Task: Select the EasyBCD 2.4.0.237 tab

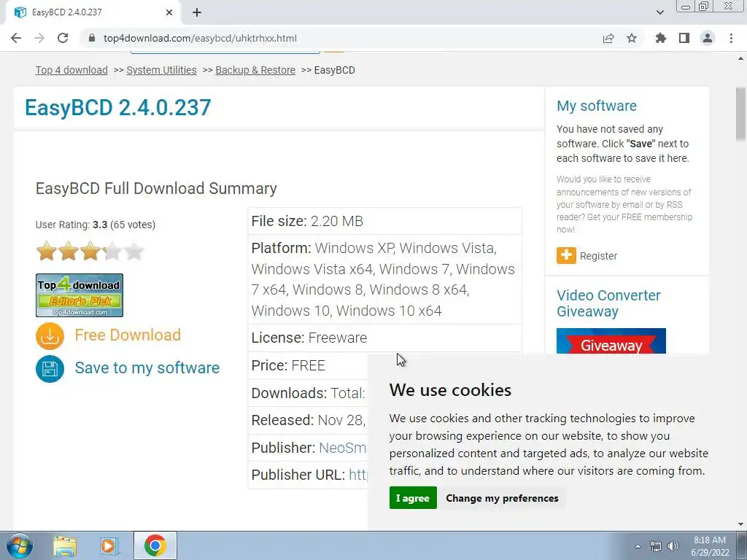Action: click(x=93, y=12)
